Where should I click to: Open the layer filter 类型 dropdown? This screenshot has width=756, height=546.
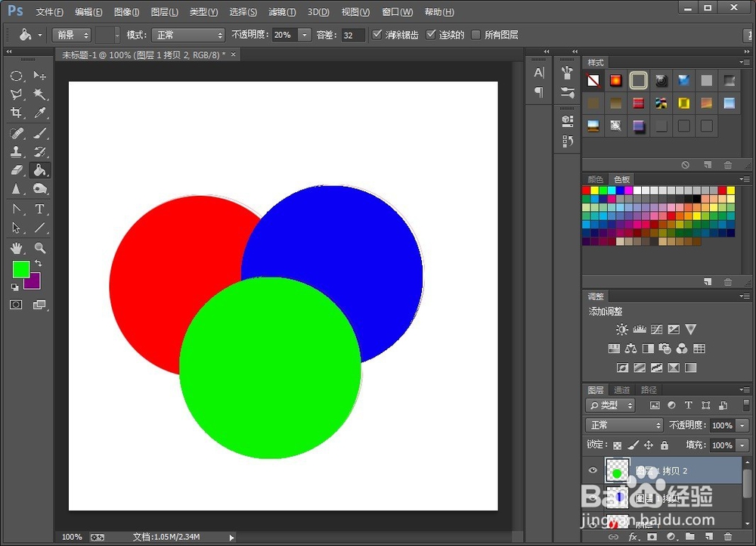[x=610, y=405]
